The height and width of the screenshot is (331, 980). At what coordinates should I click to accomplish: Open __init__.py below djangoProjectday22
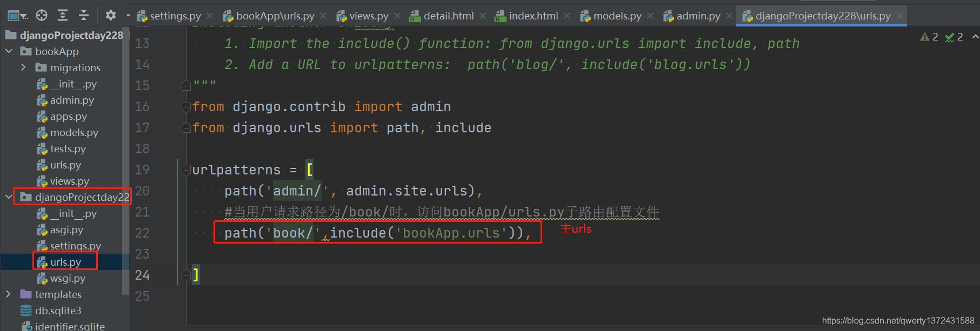coord(74,213)
